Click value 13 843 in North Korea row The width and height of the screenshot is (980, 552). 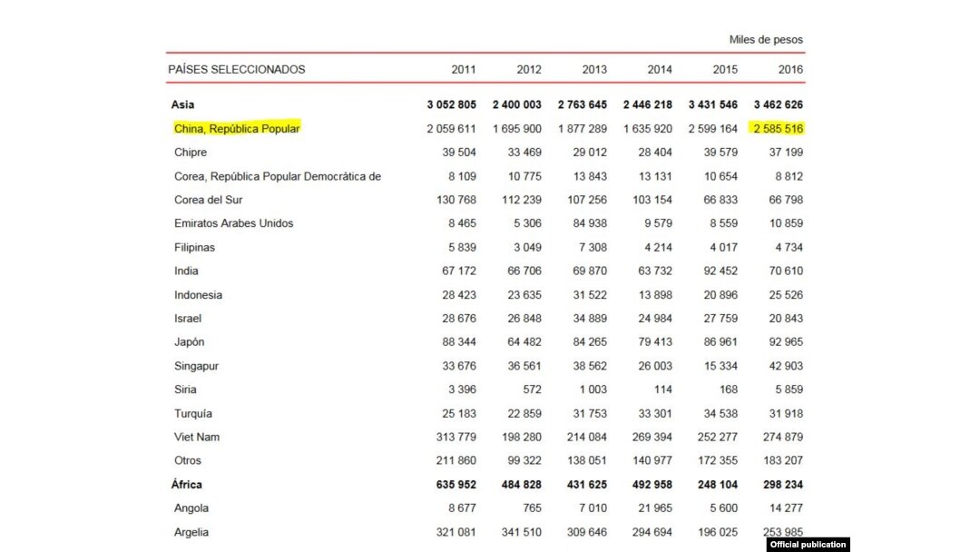pyautogui.click(x=590, y=176)
